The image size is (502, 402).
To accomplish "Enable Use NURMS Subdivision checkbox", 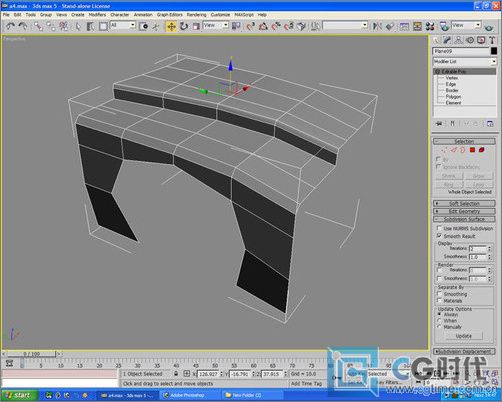I will click(439, 228).
